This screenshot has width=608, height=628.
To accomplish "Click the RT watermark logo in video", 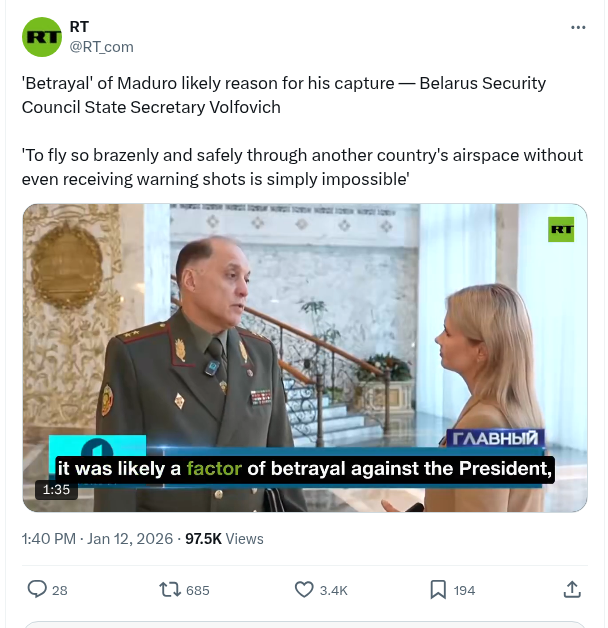I will click(x=561, y=229).
